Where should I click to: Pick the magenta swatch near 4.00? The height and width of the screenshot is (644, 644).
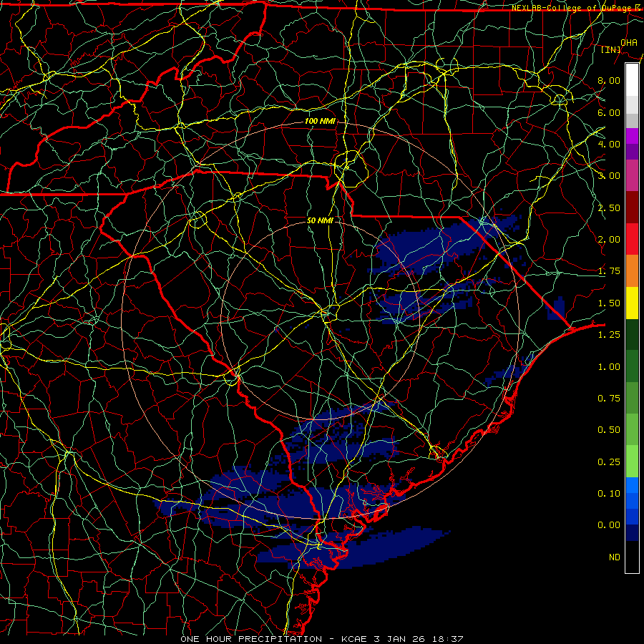tap(632, 137)
